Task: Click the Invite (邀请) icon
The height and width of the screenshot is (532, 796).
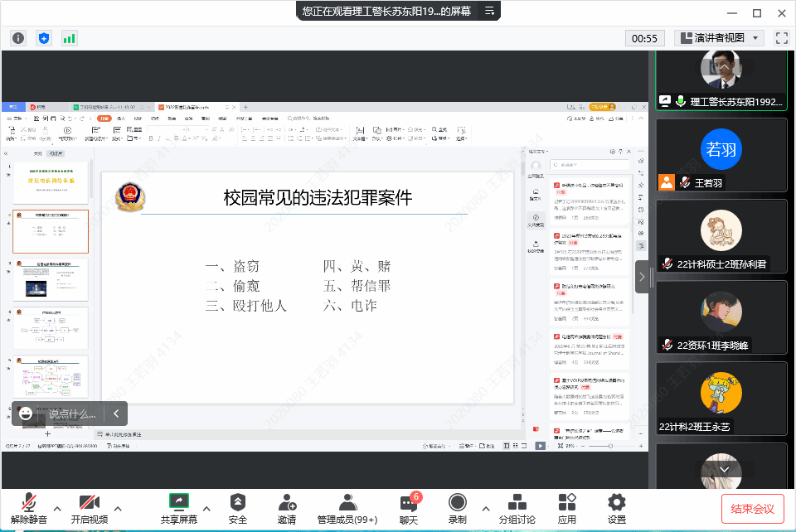Action: 287,509
